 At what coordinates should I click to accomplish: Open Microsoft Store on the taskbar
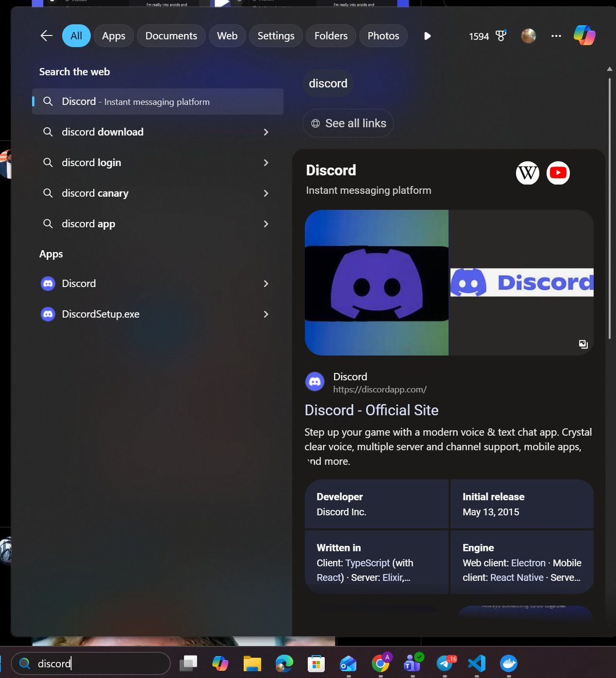(x=316, y=663)
